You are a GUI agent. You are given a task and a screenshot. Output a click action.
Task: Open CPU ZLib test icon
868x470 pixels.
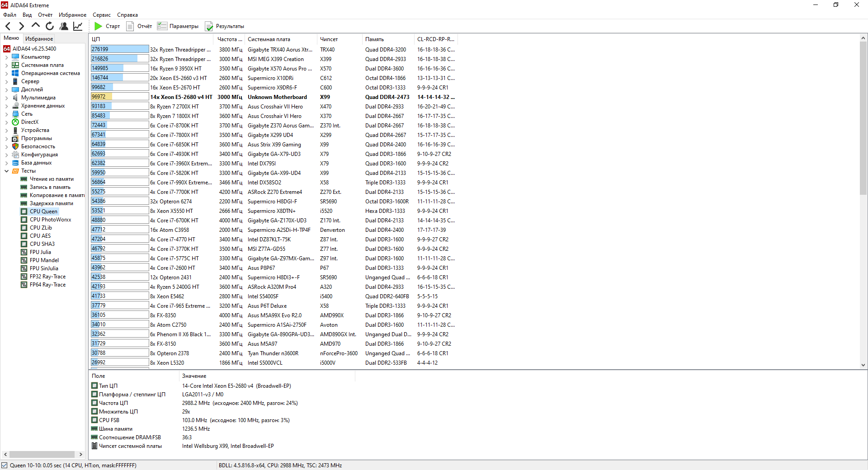click(x=24, y=228)
